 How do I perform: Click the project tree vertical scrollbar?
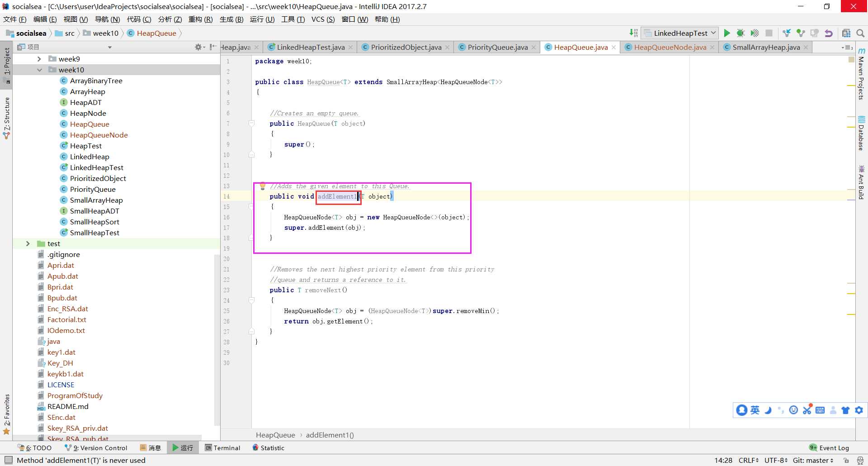tap(217, 339)
